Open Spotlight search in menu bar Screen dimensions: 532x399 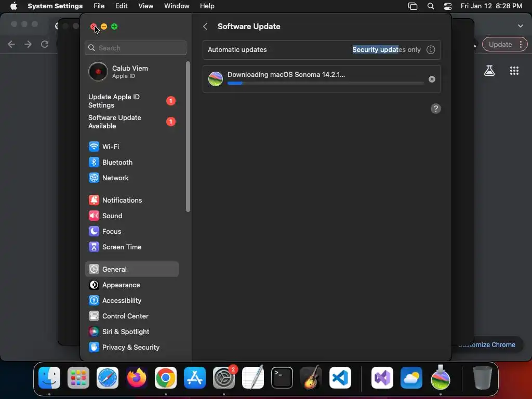coord(431,6)
